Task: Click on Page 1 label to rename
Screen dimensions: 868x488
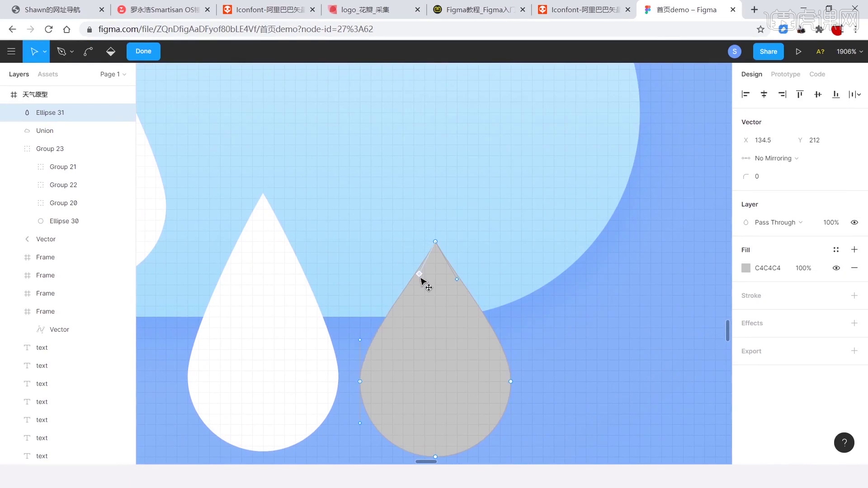Action: [110, 74]
